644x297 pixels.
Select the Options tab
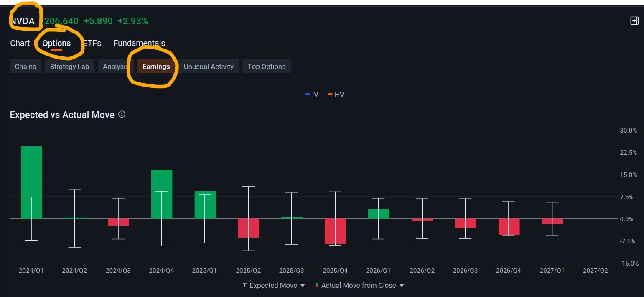tap(56, 43)
